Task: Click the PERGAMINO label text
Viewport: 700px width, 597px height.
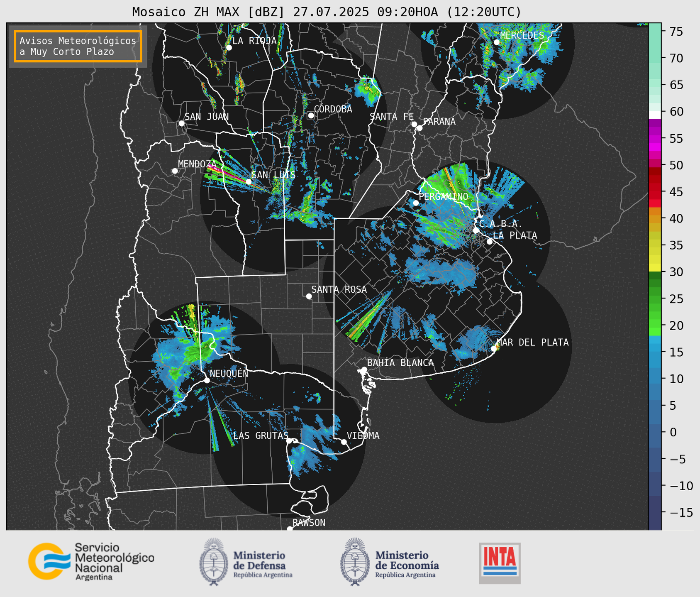Action: coord(444,196)
